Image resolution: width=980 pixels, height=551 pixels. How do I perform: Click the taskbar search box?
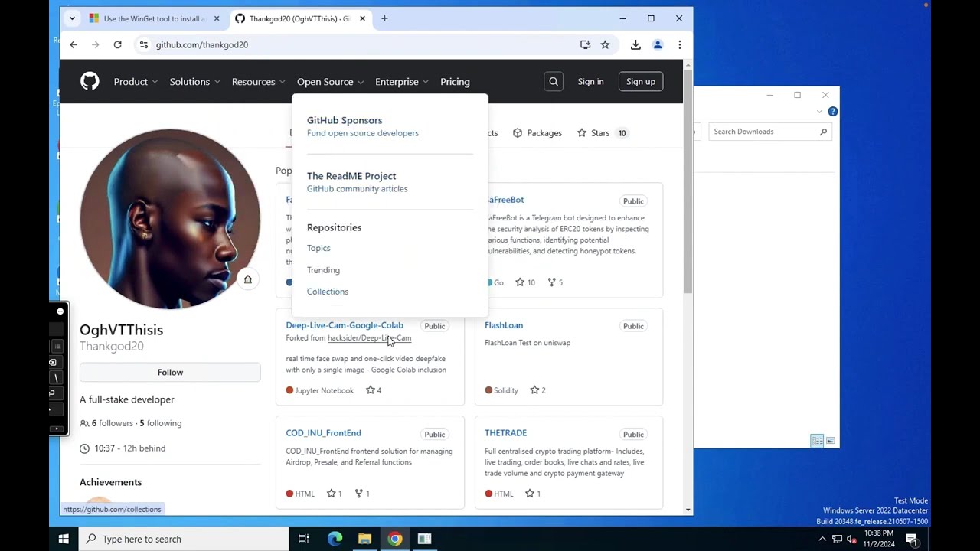pyautogui.click(x=184, y=539)
